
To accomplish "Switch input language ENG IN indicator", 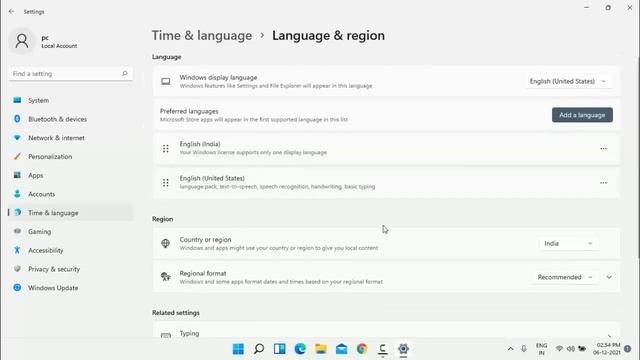I will tap(542, 349).
